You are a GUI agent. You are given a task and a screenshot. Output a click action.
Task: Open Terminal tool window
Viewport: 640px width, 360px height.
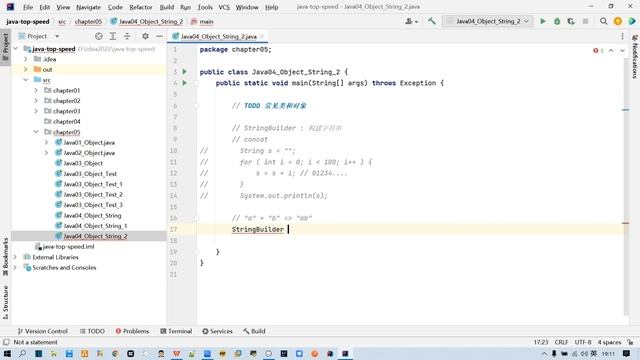pos(176,331)
